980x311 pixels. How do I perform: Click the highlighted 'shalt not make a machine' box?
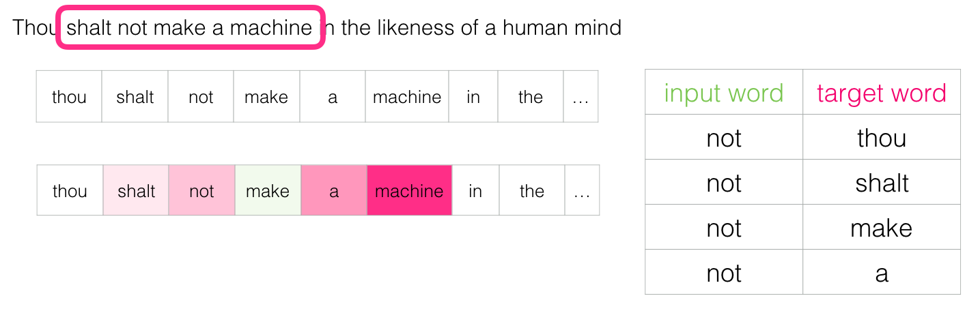click(190, 27)
